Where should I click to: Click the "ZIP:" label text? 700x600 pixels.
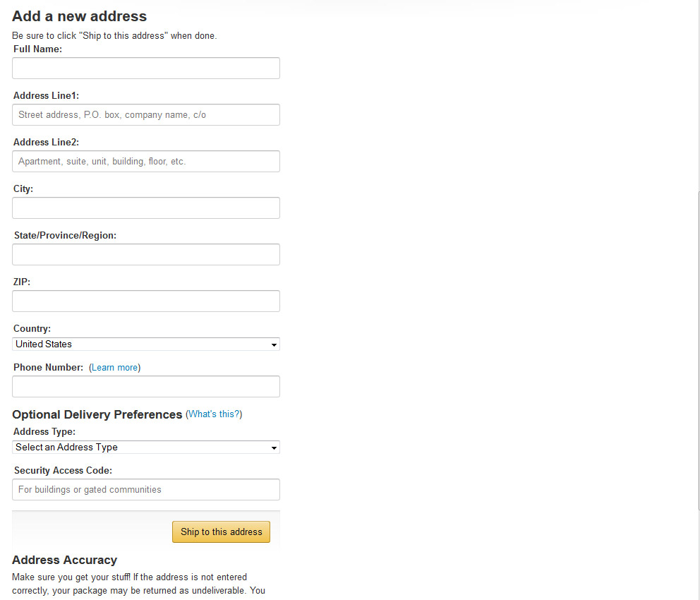click(x=22, y=282)
